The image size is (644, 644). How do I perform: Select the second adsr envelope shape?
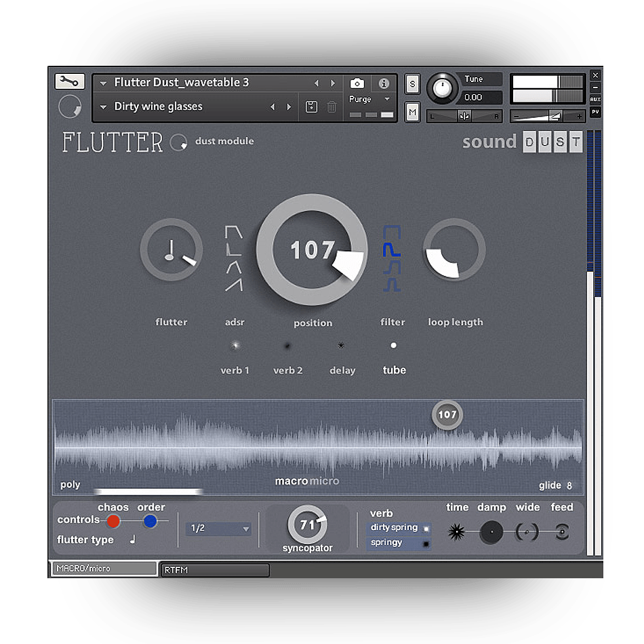233,249
